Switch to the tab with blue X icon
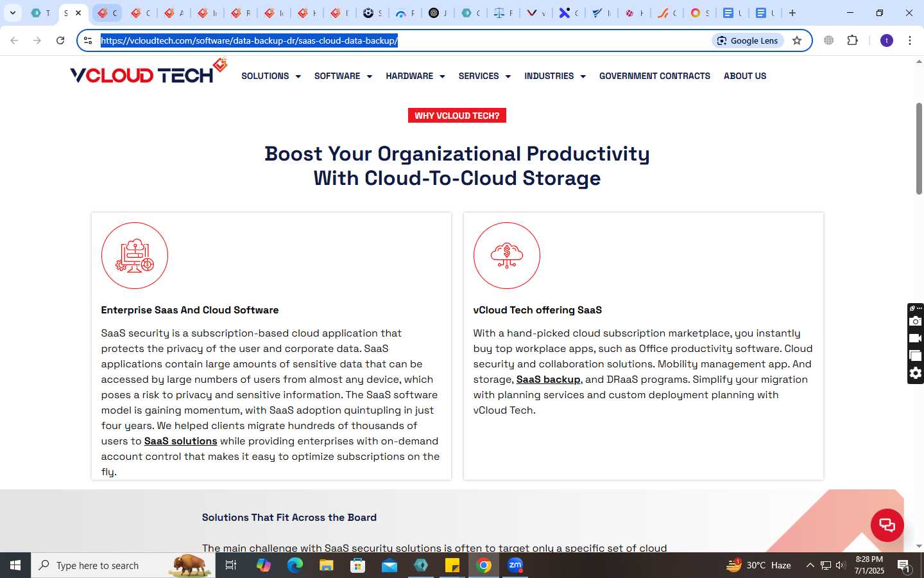This screenshot has width=924, height=578. click(x=569, y=13)
